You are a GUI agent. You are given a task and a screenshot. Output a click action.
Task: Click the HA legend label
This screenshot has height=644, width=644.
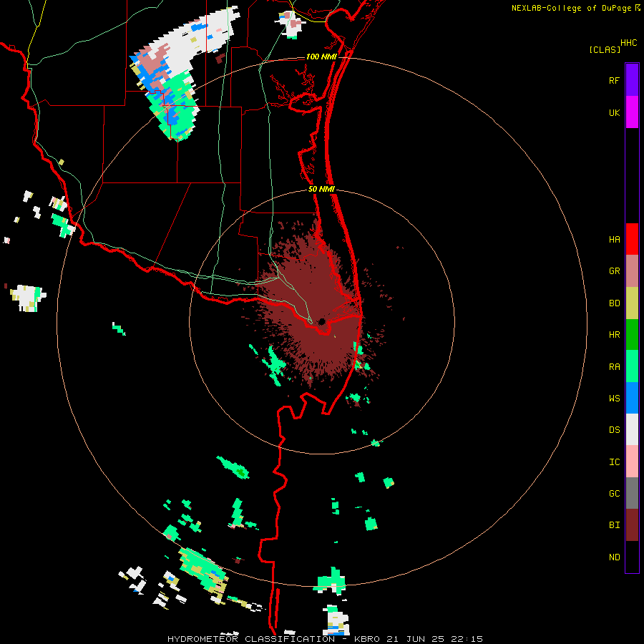(x=614, y=240)
